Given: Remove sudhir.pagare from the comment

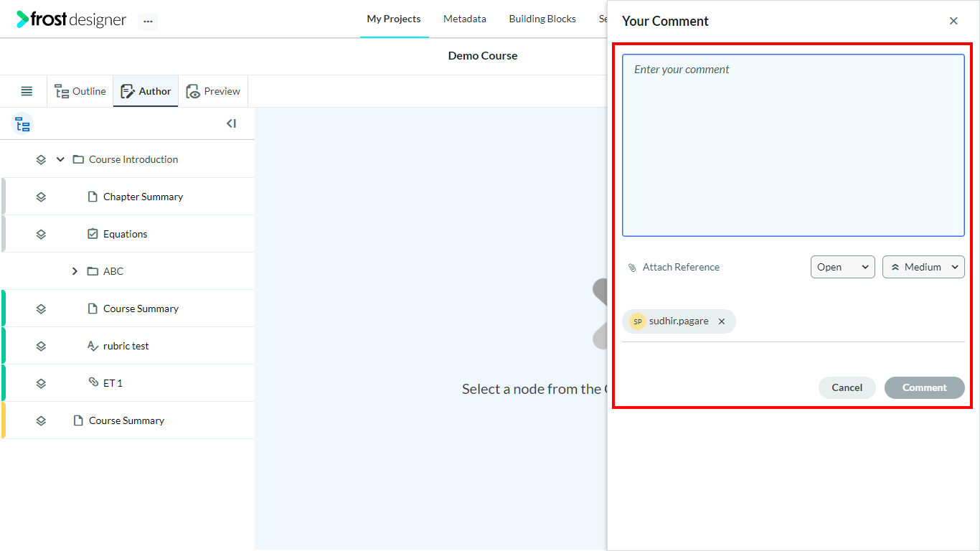Looking at the screenshot, I should [x=722, y=321].
